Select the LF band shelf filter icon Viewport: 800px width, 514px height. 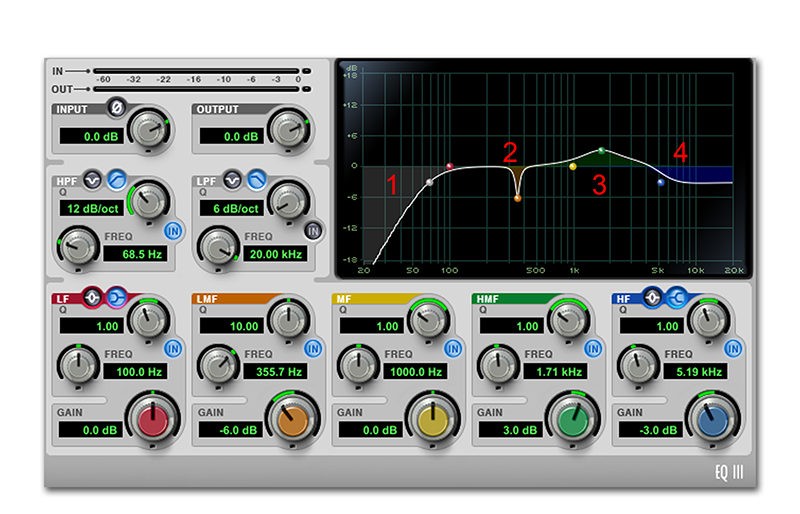pos(114,298)
